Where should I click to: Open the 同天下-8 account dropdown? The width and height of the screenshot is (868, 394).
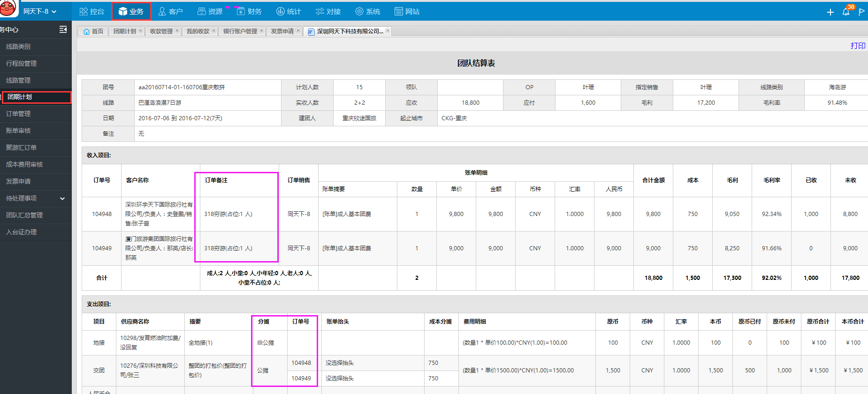pyautogui.click(x=40, y=11)
